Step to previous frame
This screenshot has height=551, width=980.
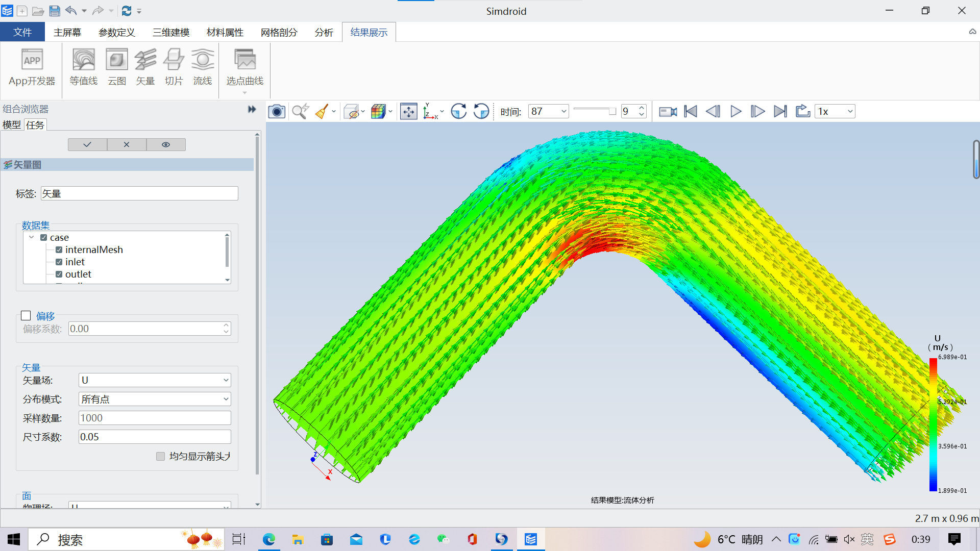click(713, 111)
